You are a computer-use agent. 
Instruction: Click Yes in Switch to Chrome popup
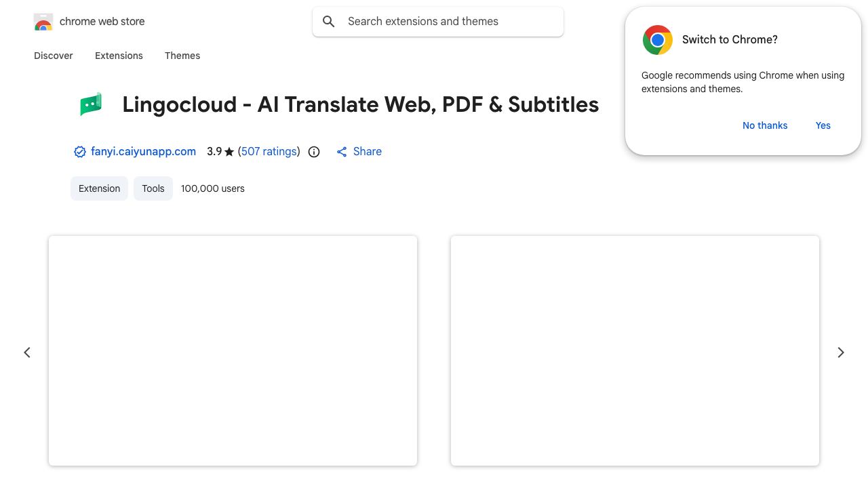click(823, 125)
